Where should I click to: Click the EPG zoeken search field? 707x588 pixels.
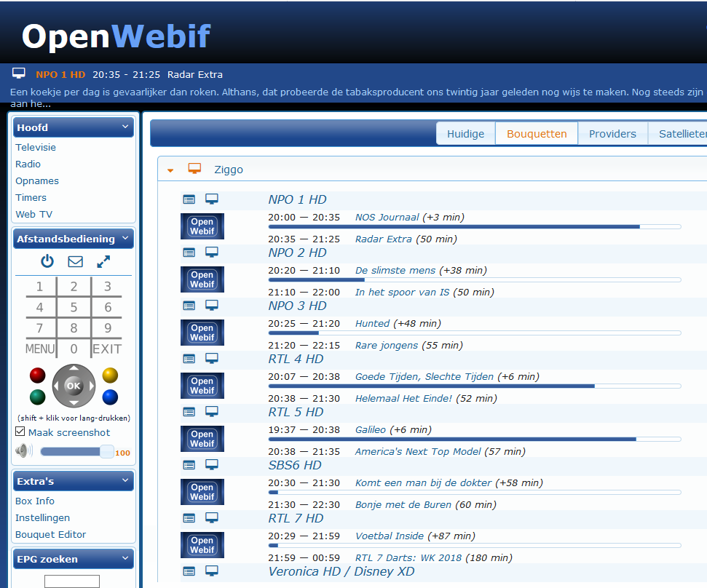72,581
